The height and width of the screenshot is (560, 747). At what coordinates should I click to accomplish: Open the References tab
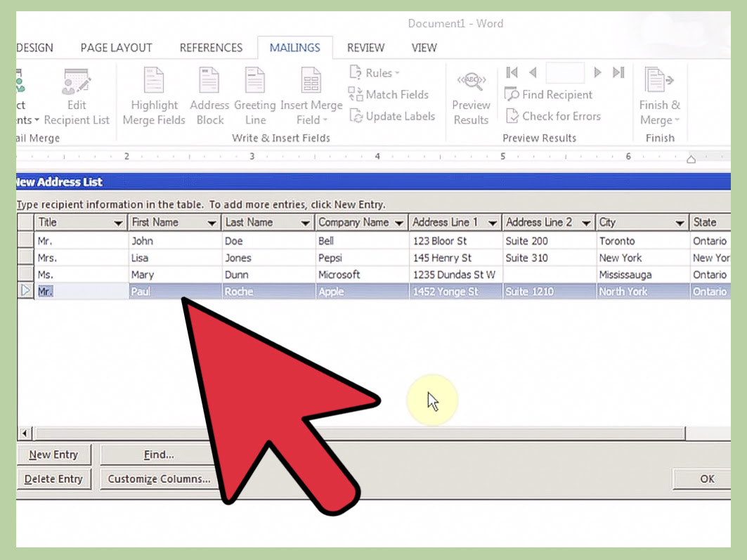pos(211,48)
